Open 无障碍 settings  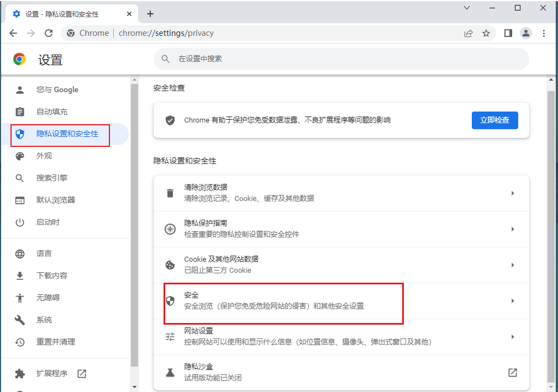(65, 298)
